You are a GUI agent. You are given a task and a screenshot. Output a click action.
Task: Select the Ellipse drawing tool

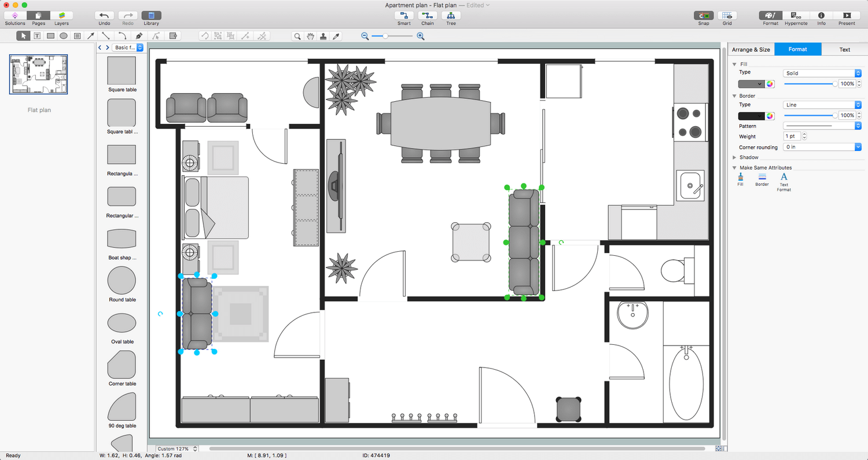coord(63,35)
